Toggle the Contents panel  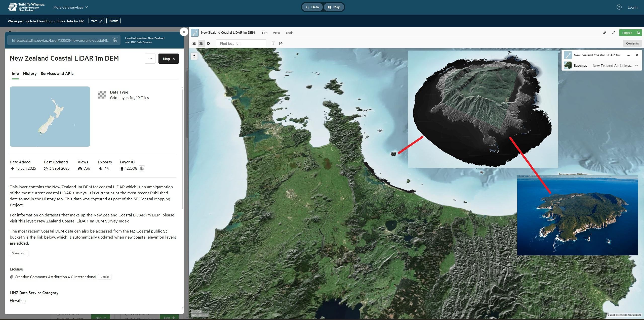632,43
